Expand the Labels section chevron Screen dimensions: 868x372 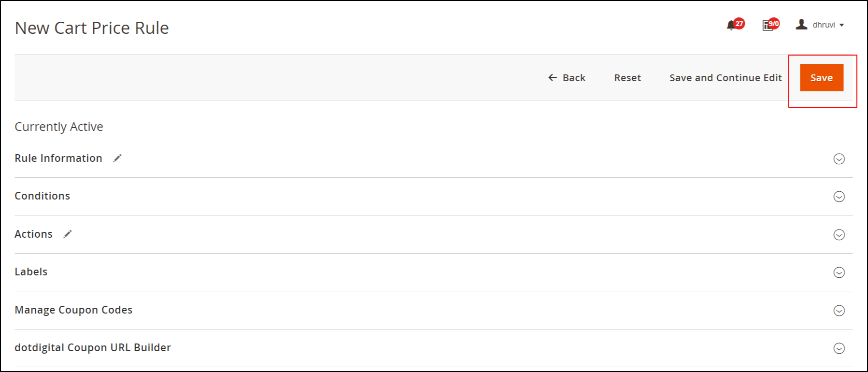[x=839, y=272]
